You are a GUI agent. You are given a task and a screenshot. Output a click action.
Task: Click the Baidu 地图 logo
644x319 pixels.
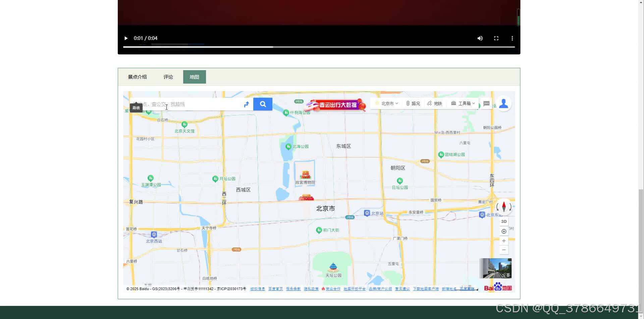[498, 287]
